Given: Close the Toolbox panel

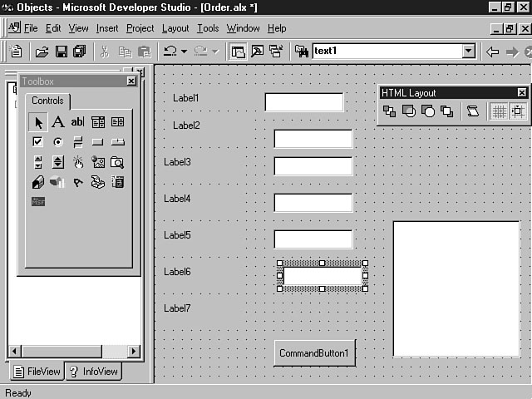Looking at the screenshot, I should click(x=131, y=81).
